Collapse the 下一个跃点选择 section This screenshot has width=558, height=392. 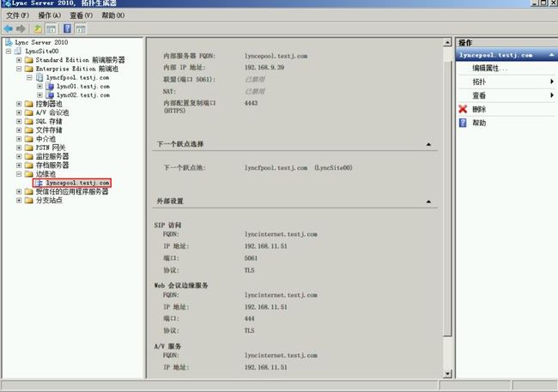(x=428, y=144)
